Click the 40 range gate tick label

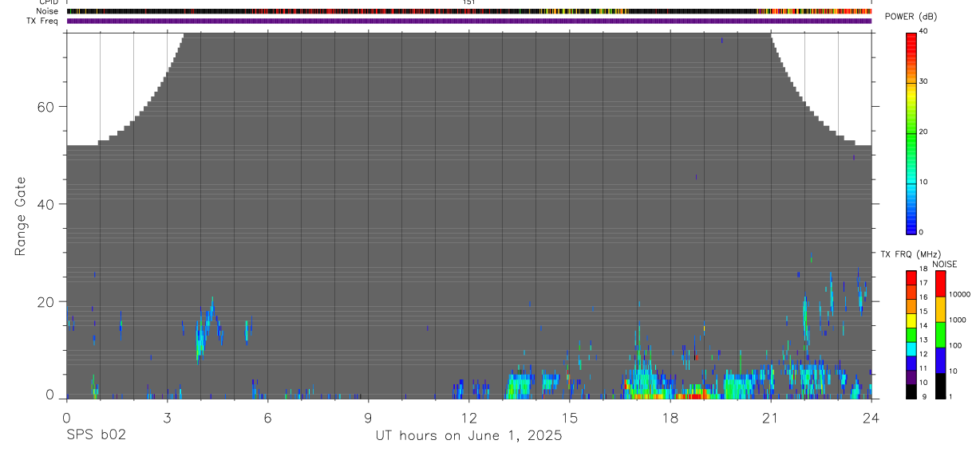45,204
